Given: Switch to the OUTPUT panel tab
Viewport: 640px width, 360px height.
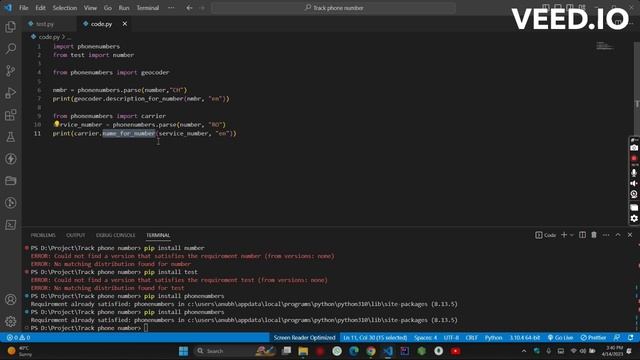Looking at the screenshot, I should point(76,235).
